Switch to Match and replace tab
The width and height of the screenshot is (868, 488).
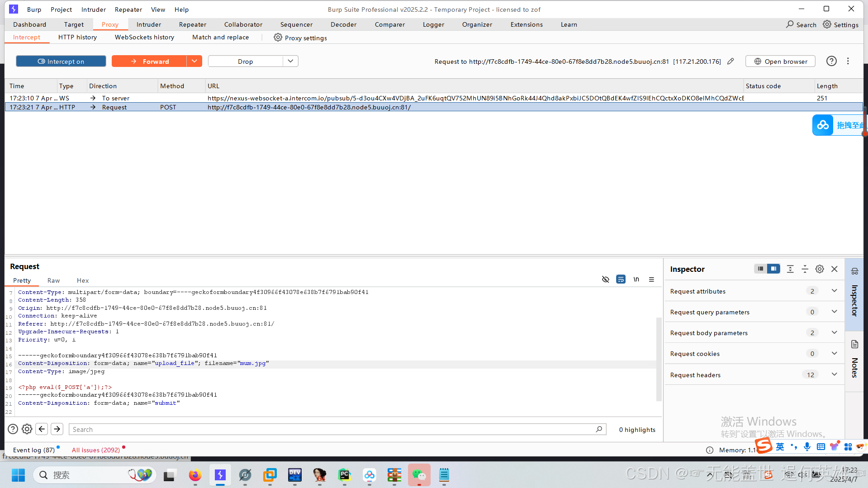(x=220, y=37)
